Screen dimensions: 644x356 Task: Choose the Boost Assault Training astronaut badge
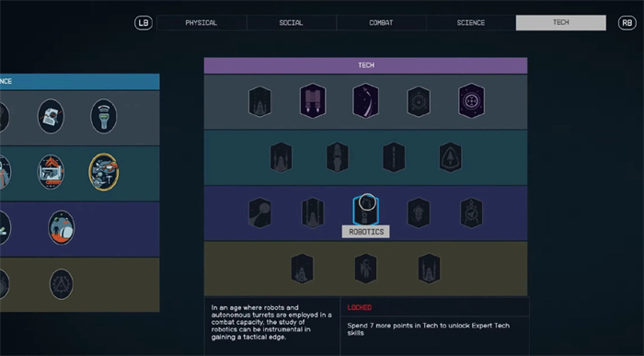[365, 269]
